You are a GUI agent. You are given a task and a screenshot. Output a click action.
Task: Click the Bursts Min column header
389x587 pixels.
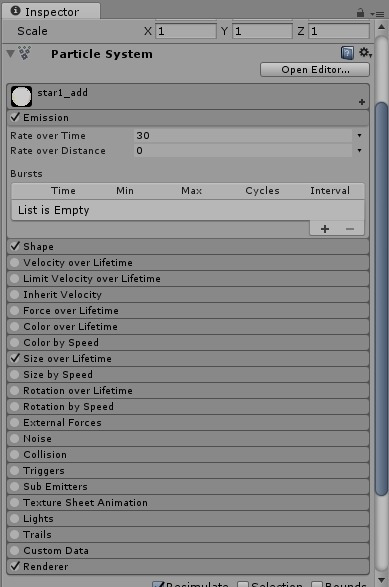pos(125,191)
